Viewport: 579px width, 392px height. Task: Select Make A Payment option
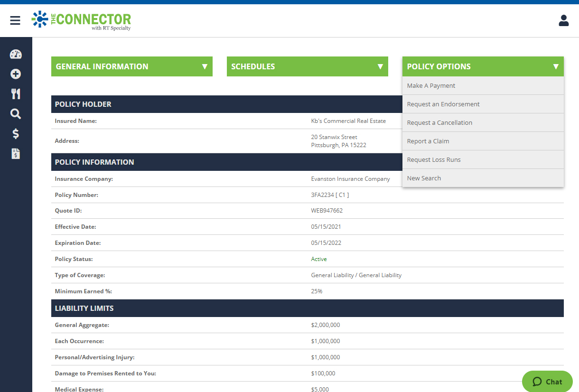pos(483,86)
